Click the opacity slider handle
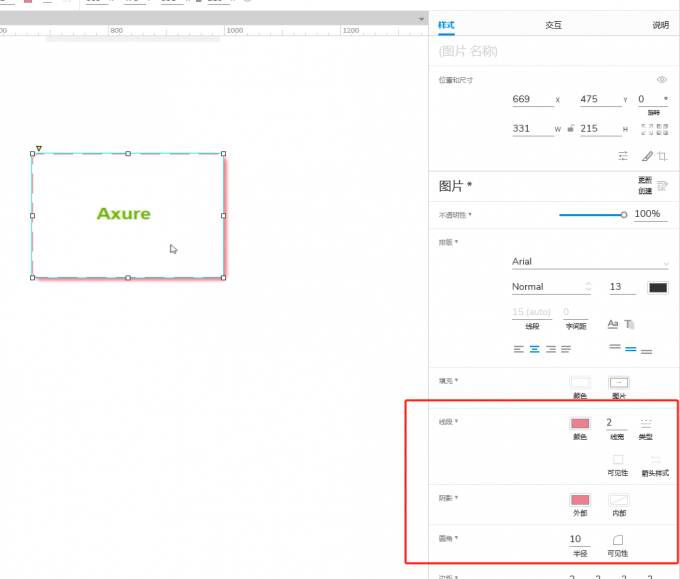 pos(624,215)
